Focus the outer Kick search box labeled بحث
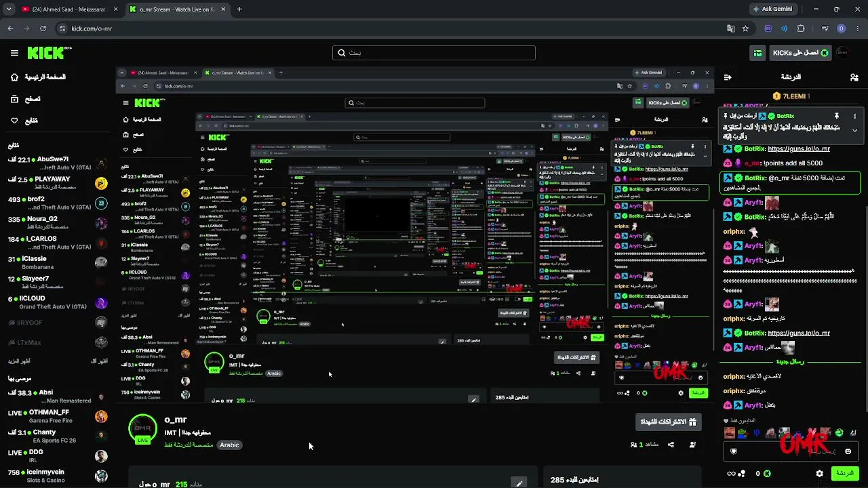 (434, 53)
